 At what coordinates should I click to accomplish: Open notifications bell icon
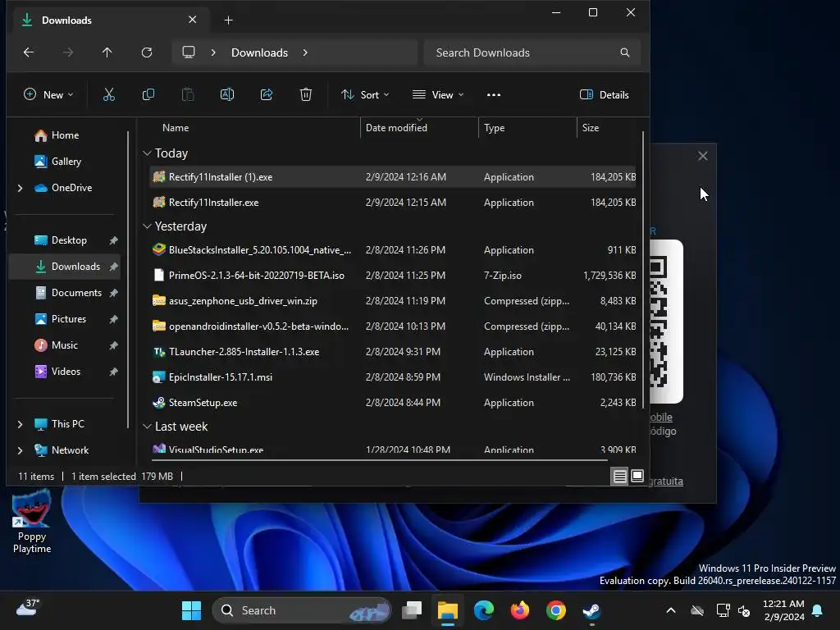pyautogui.click(x=818, y=610)
